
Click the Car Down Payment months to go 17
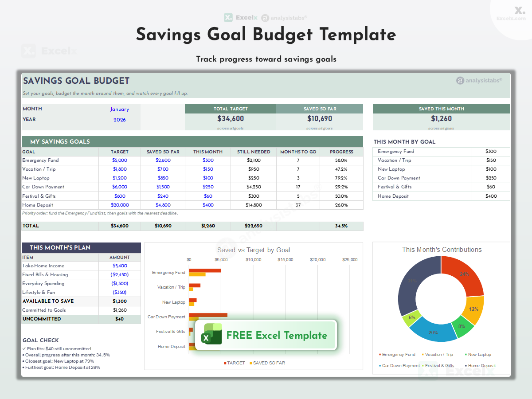click(298, 187)
